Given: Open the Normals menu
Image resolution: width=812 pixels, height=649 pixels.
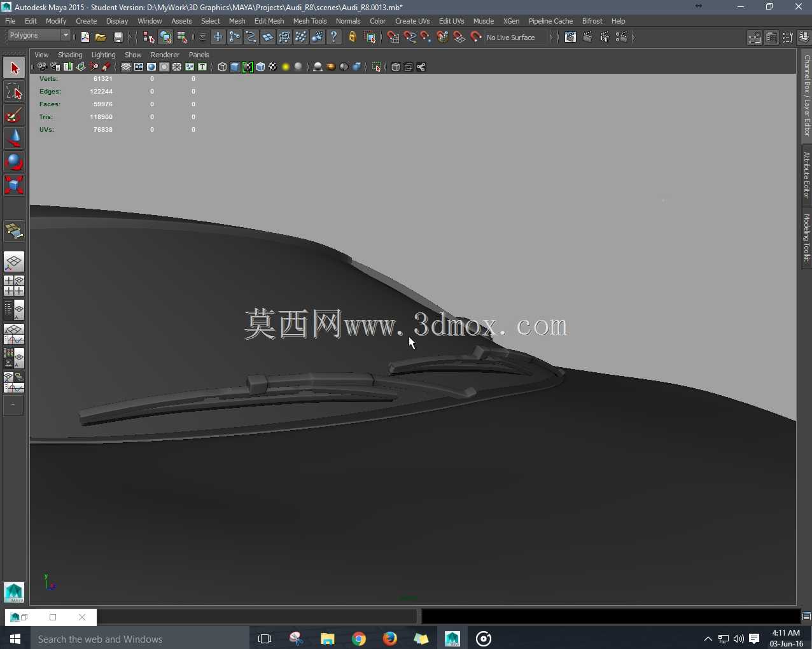Looking at the screenshot, I should (348, 21).
